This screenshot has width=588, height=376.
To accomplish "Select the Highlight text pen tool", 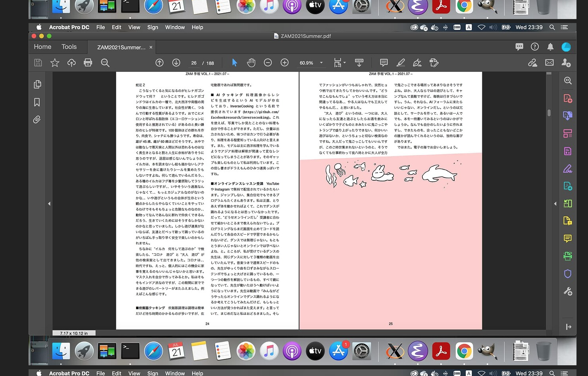I will pyautogui.click(x=401, y=63).
